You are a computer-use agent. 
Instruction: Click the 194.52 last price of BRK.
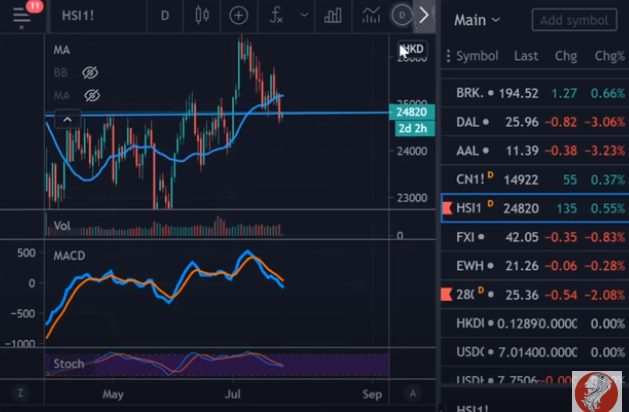point(518,93)
